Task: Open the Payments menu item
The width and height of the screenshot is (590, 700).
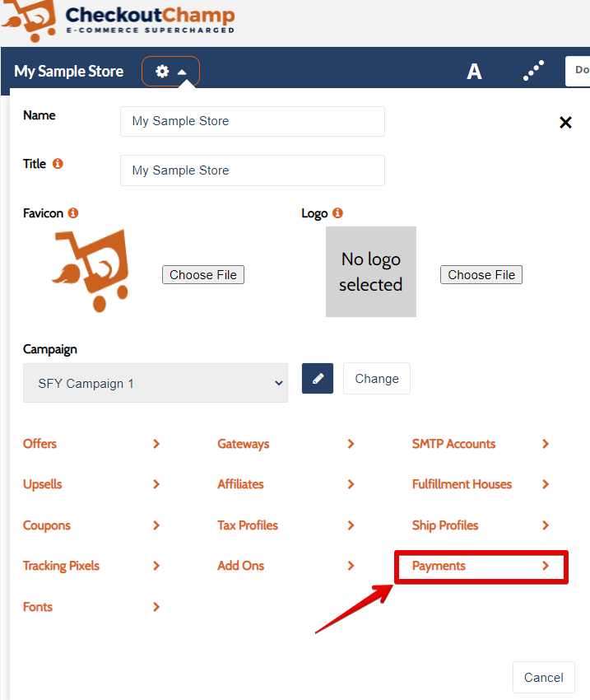Action: tap(439, 566)
